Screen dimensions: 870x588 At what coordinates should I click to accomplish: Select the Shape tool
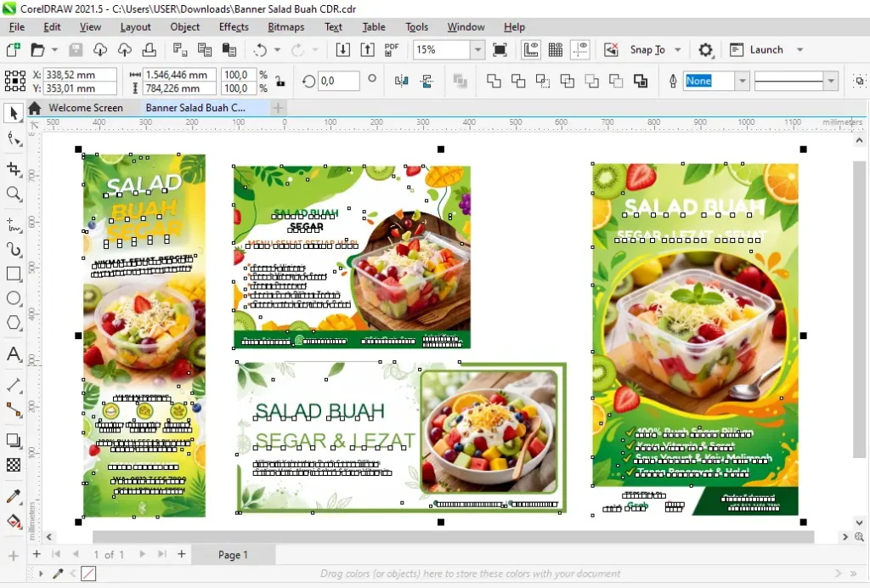(14, 139)
